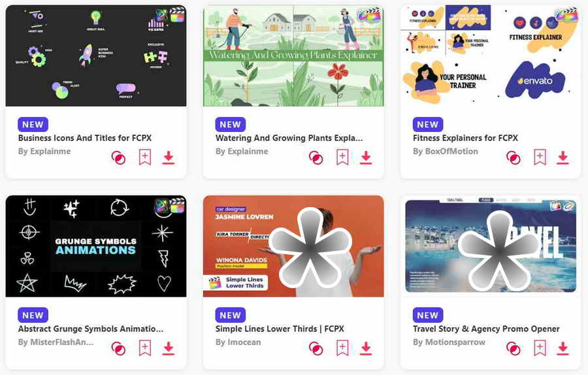Image resolution: width=588 pixels, height=375 pixels.
Task: Open the Grunge Symbols Animations thumbnail
Action: [96, 246]
